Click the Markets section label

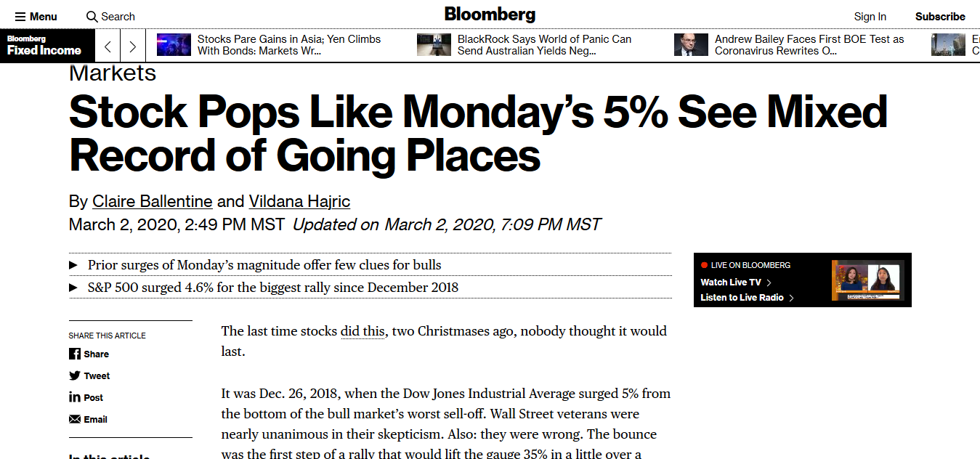[112, 73]
